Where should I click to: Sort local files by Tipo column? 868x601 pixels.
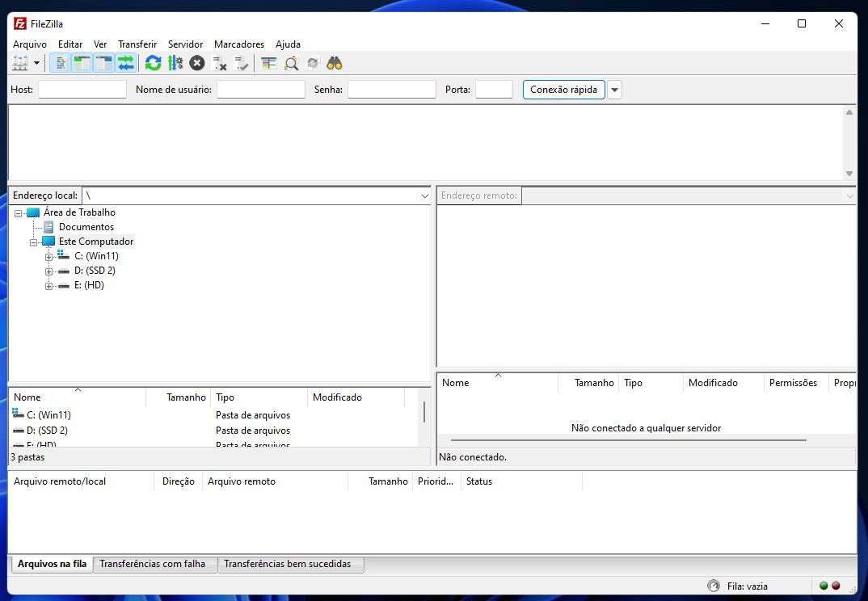(x=259, y=397)
